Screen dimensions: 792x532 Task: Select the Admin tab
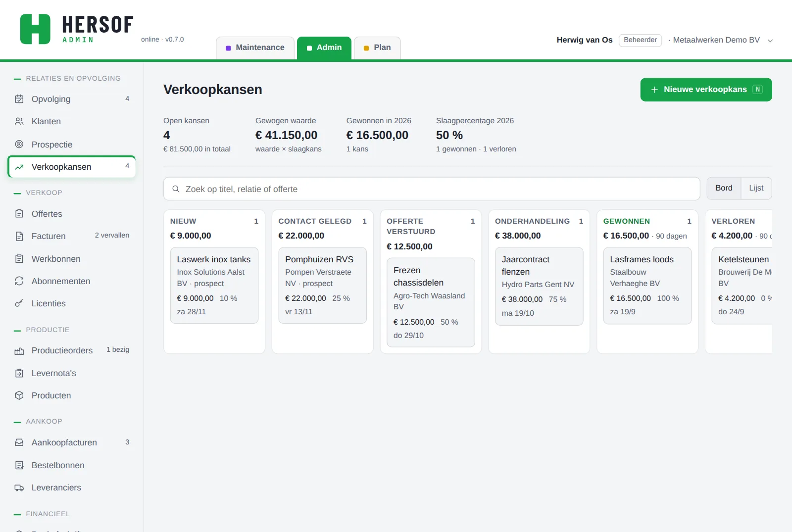pyautogui.click(x=324, y=48)
